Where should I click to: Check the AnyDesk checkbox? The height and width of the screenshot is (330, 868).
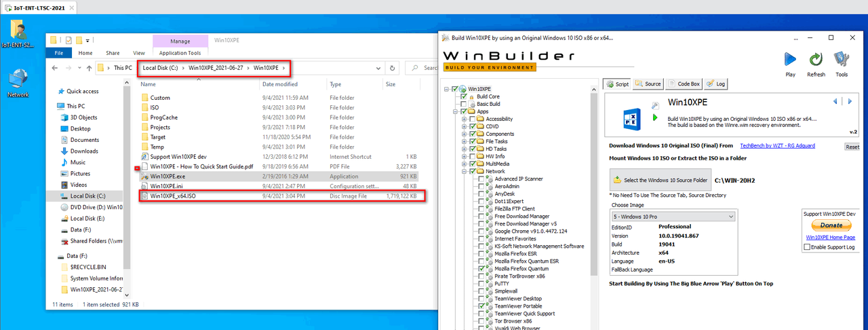tap(481, 194)
